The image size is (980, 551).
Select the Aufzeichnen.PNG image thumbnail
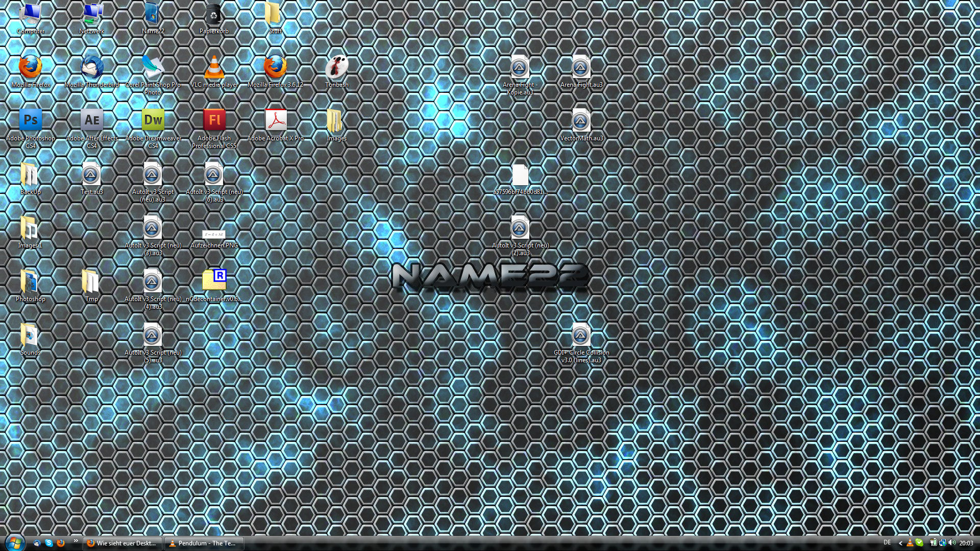[x=214, y=235]
